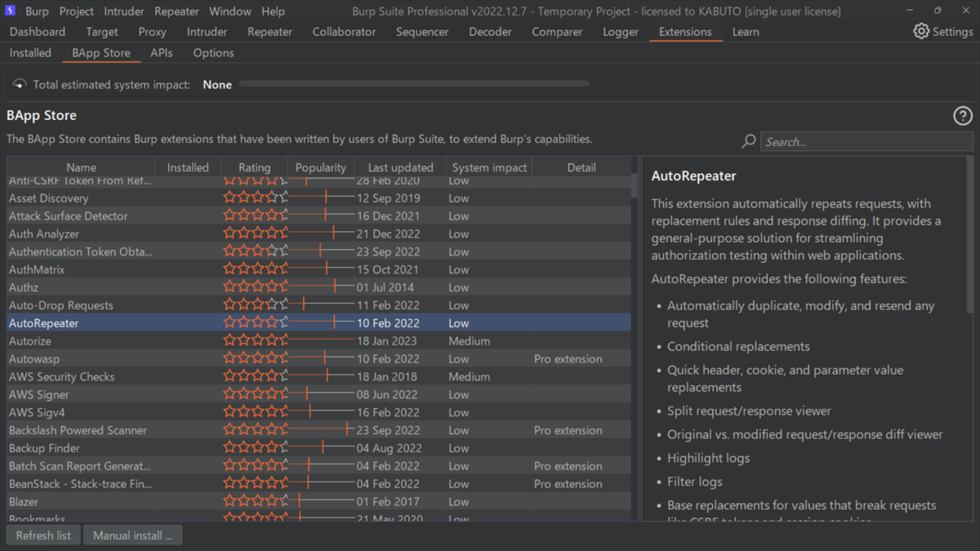Open the Project menu
The width and height of the screenshot is (980, 551).
(x=77, y=11)
